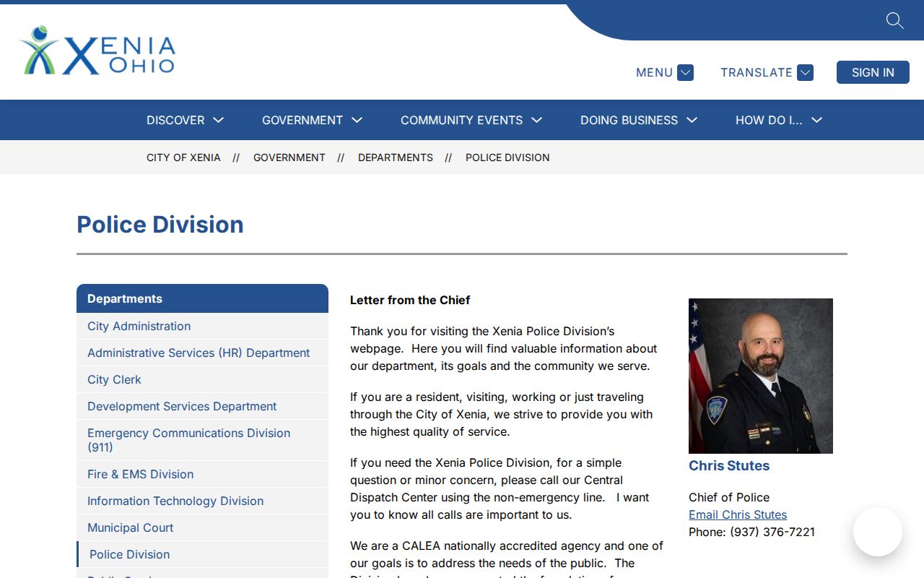Image resolution: width=924 pixels, height=578 pixels.
Task: Click the Departments sidebar header
Action: tap(202, 298)
